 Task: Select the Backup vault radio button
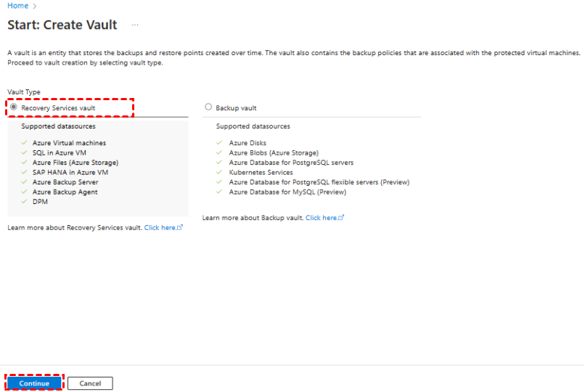click(208, 107)
